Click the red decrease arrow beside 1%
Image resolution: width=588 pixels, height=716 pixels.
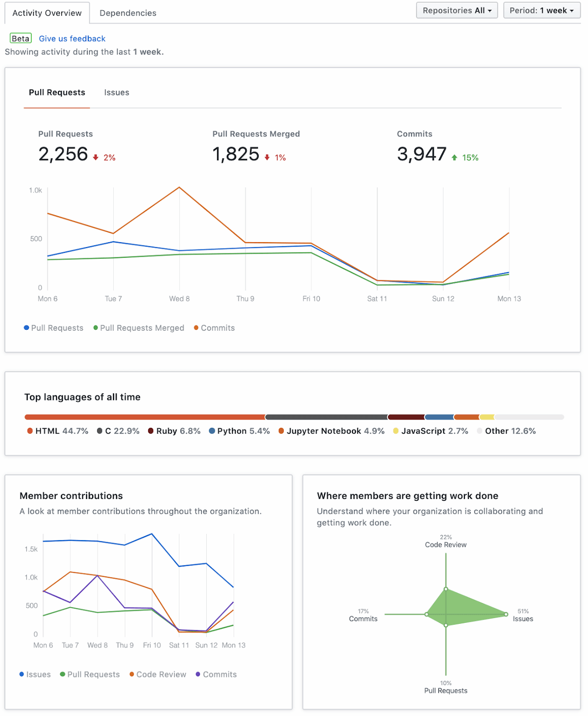[267, 158]
